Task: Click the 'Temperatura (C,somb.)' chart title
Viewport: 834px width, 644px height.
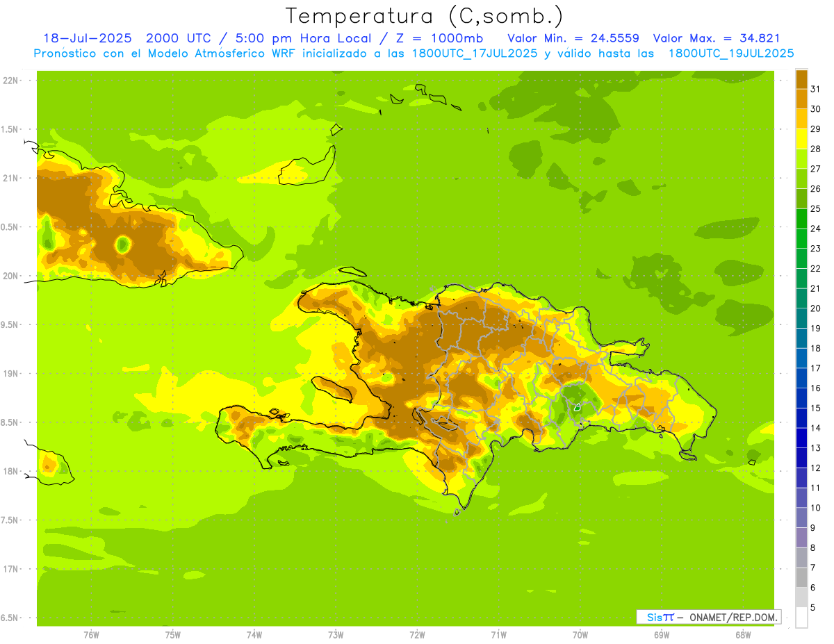Action: [425, 17]
